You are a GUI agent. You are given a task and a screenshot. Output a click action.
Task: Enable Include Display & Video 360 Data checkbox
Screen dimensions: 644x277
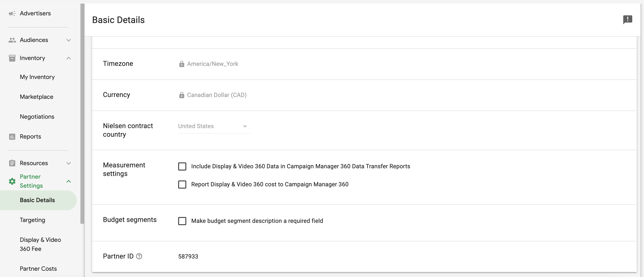[x=182, y=166]
